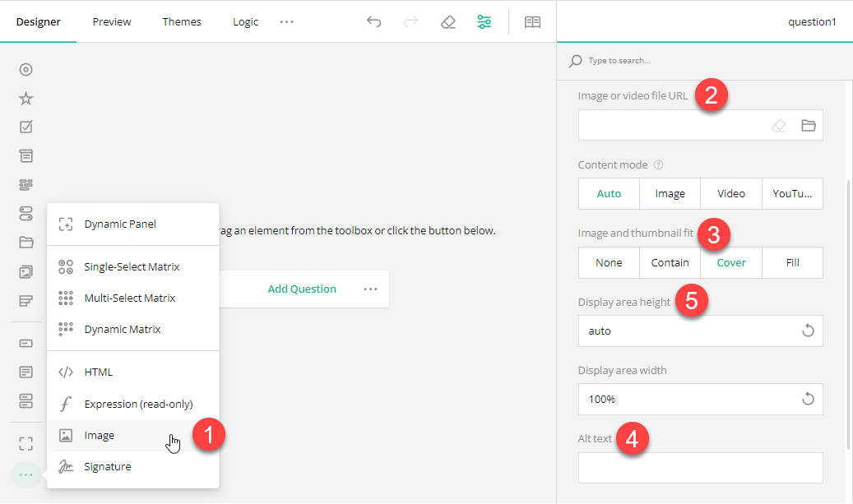The image size is (853, 504).
Task: Expand more toolbox items via bottom ellipsis
Action: (x=25, y=474)
